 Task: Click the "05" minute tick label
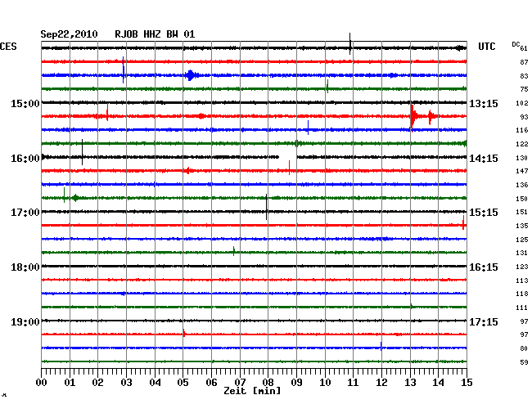coord(183,383)
